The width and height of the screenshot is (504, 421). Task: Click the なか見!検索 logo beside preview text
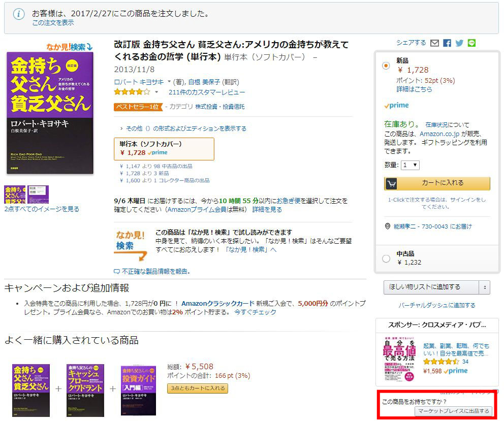(131, 245)
